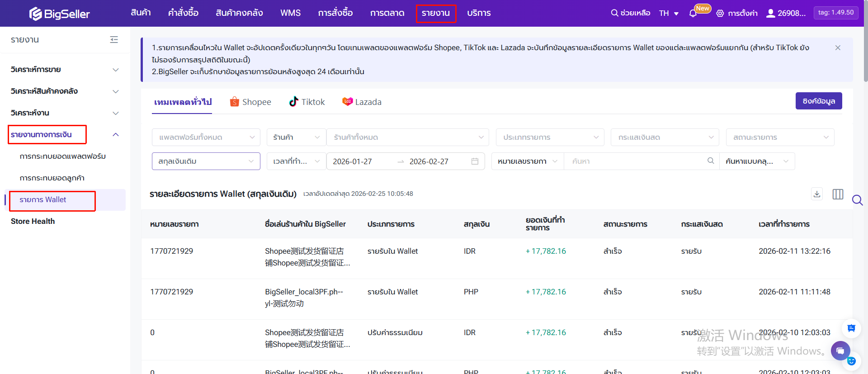Collapse the financial report sidebar section

coord(115,135)
